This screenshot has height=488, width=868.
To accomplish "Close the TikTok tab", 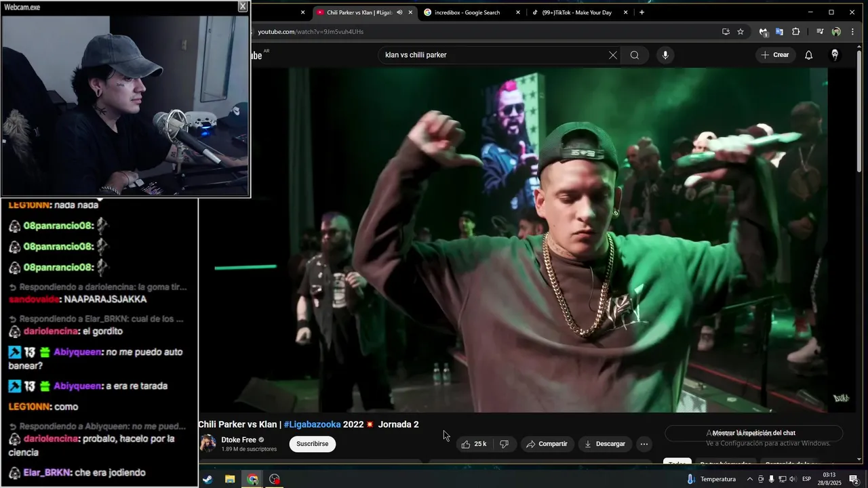I will [626, 12].
